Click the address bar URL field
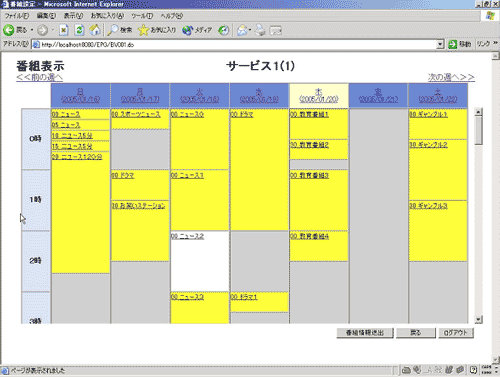500x377 pixels. tap(234, 44)
